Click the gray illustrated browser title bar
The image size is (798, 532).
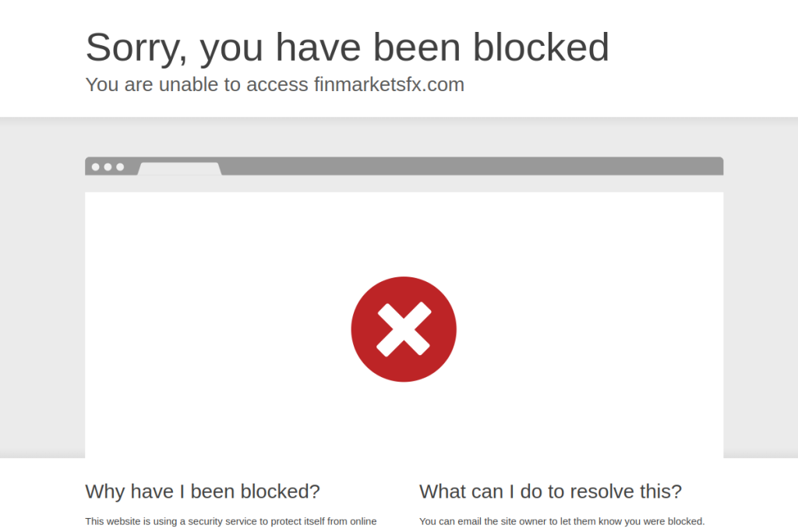pyautogui.click(x=468, y=166)
